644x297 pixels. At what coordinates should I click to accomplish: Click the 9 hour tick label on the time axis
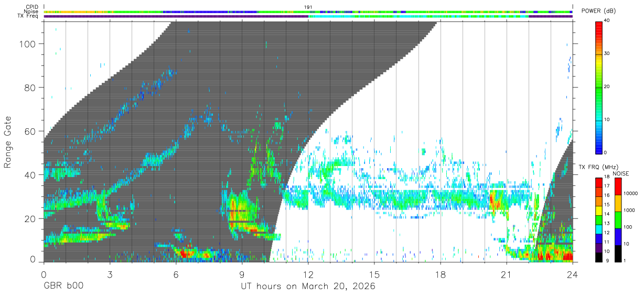point(242,274)
